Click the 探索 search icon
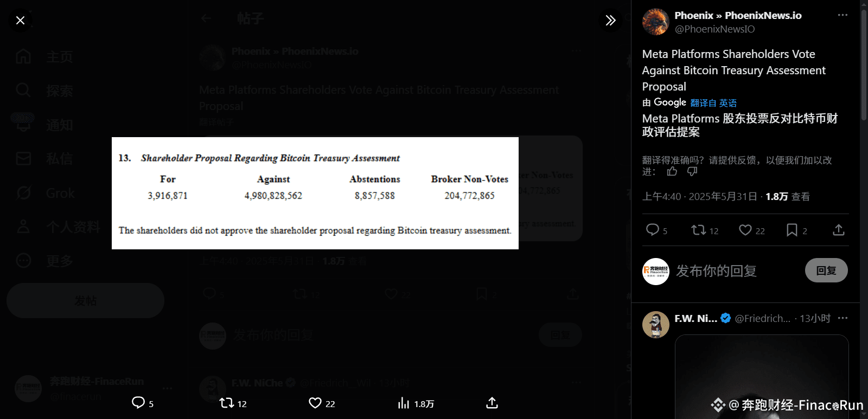Viewport: 868px width, 419px height. (x=22, y=90)
